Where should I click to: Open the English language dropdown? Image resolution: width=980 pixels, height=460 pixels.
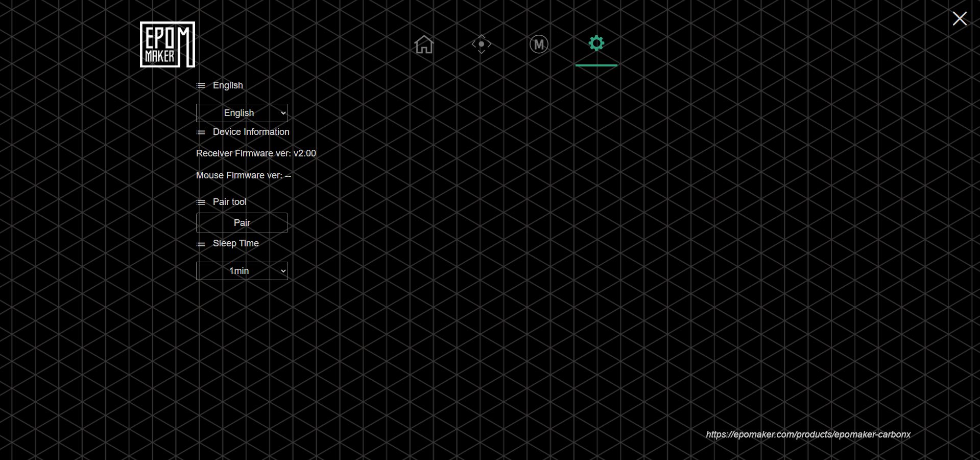coord(242,113)
